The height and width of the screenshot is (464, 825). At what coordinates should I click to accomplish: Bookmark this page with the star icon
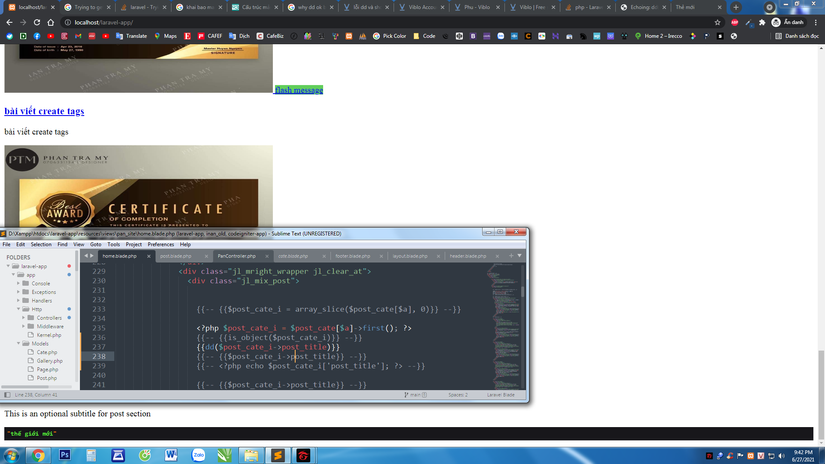[x=718, y=22]
